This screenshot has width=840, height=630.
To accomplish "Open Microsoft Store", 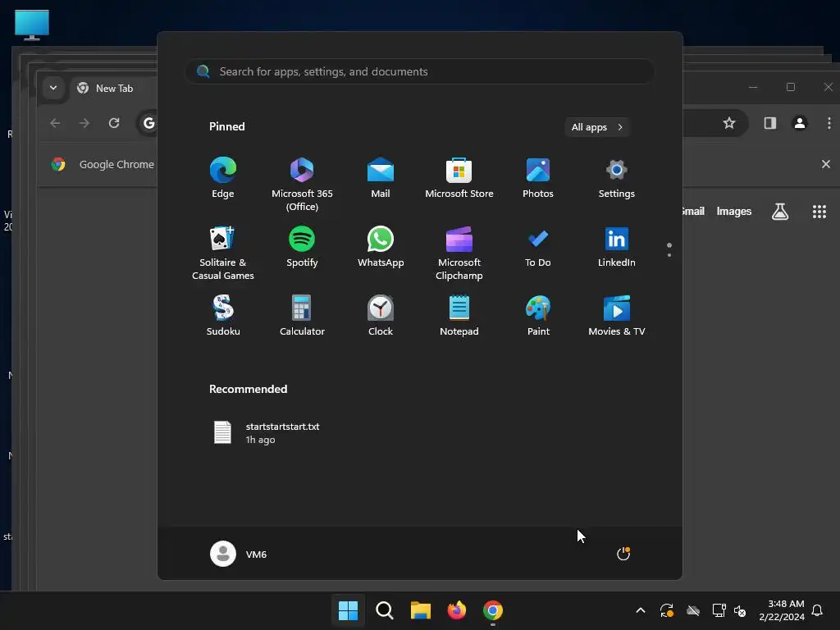I will (459, 178).
